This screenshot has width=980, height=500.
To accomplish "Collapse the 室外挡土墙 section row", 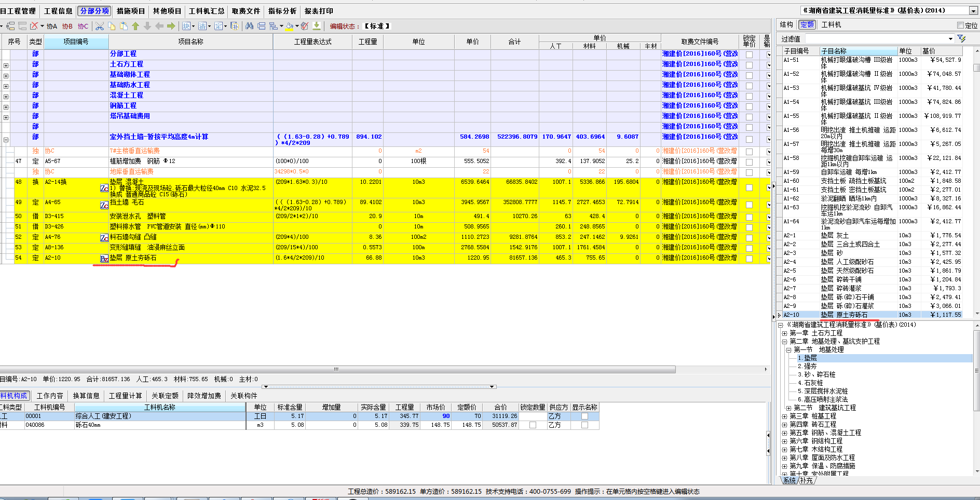I will tap(6, 140).
